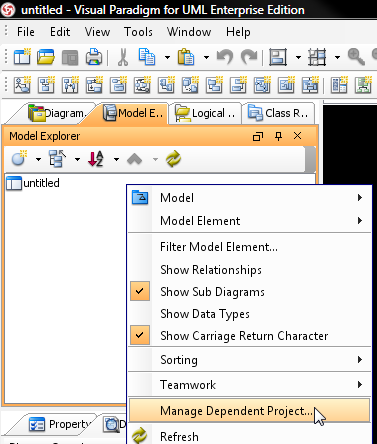Choose Refresh in the context menu
The height and width of the screenshot is (444, 377).
coord(250,436)
